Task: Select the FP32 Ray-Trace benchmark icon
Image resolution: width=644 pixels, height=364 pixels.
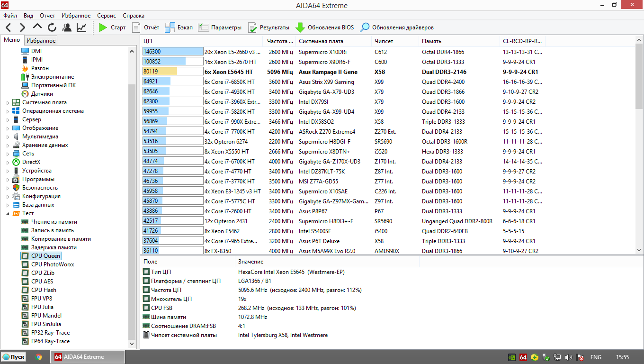Action: tap(25, 333)
